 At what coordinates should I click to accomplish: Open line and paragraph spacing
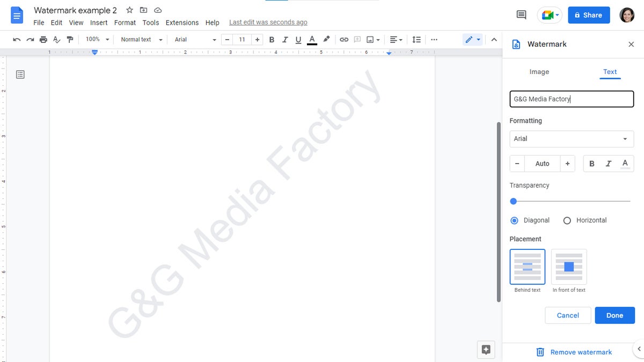click(416, 40)
